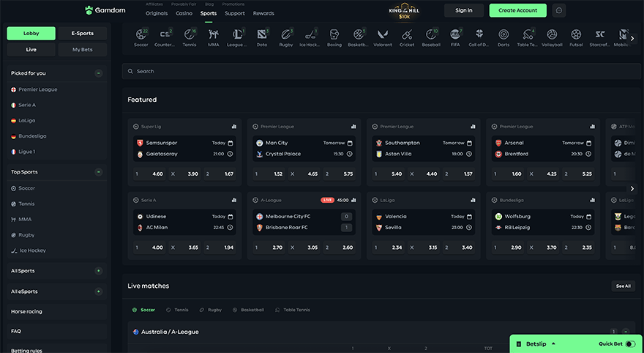Open the Support menu
The image size is (644, 353).
(234, 13)
